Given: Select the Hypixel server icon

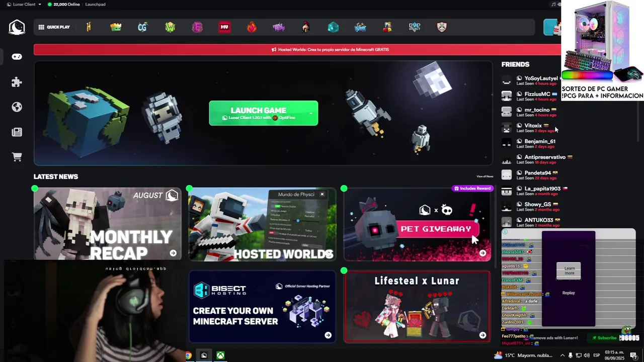Looking at the screenshot, I should coord(89,27).
